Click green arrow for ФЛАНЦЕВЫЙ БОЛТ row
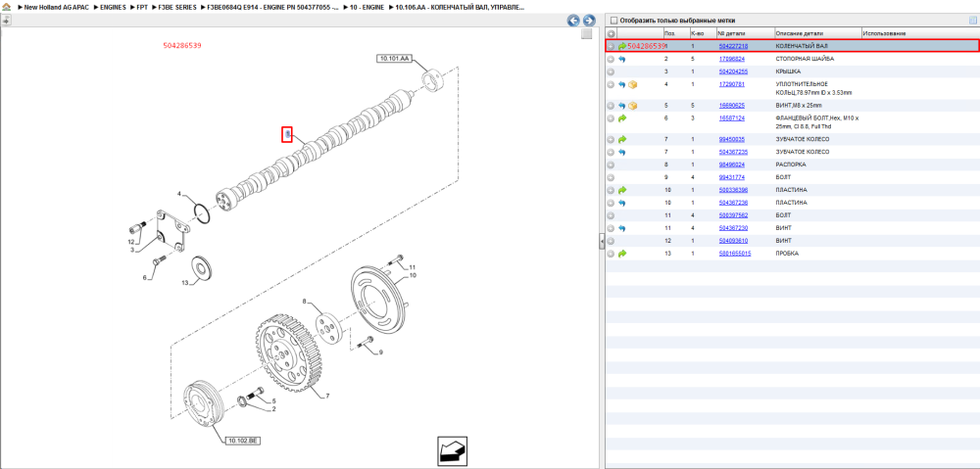 pos(622,118)
